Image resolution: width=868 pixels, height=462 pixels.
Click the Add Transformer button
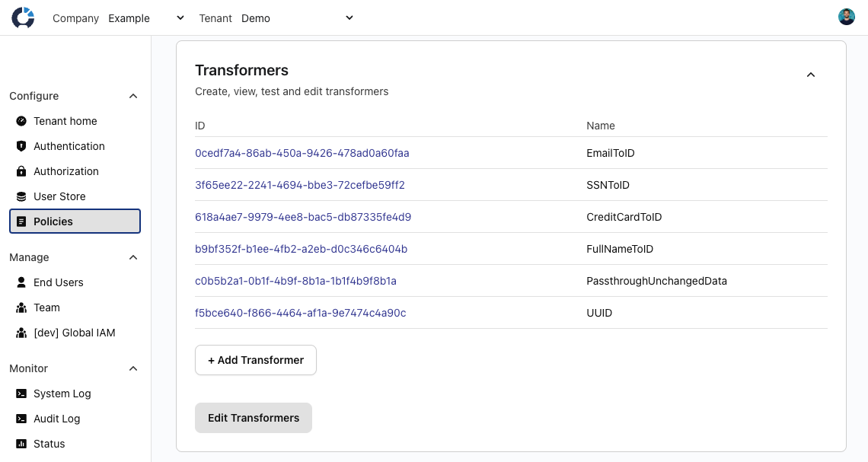tap(256, 360)
